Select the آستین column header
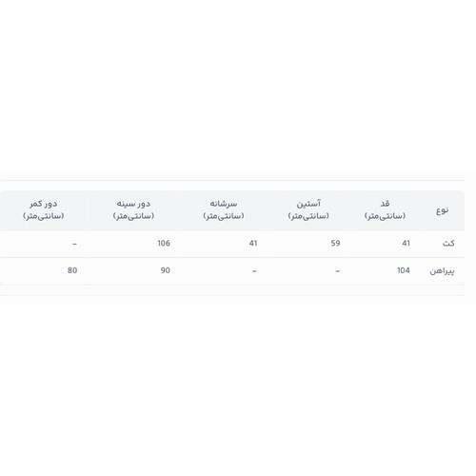 click(x=308, y=209)
